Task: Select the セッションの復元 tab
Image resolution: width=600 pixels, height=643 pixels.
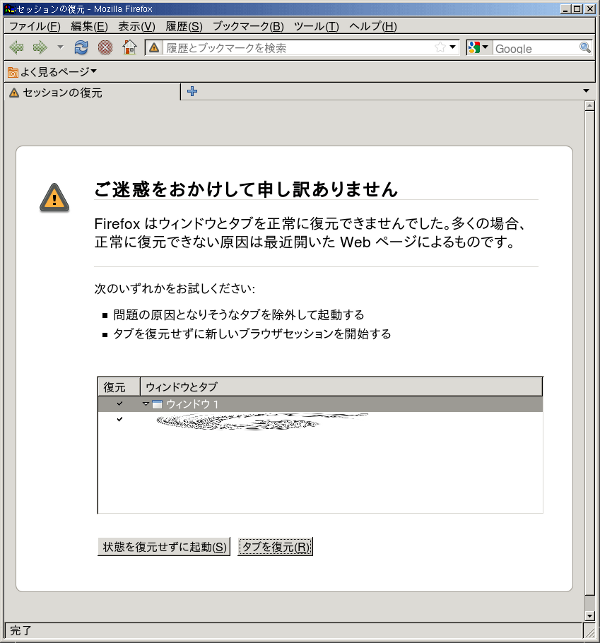Action: (x=92, y=92)
